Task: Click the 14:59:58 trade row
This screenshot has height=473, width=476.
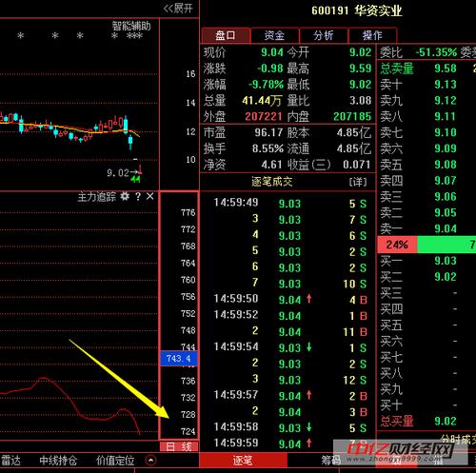Action: click(x=288, y=427)
